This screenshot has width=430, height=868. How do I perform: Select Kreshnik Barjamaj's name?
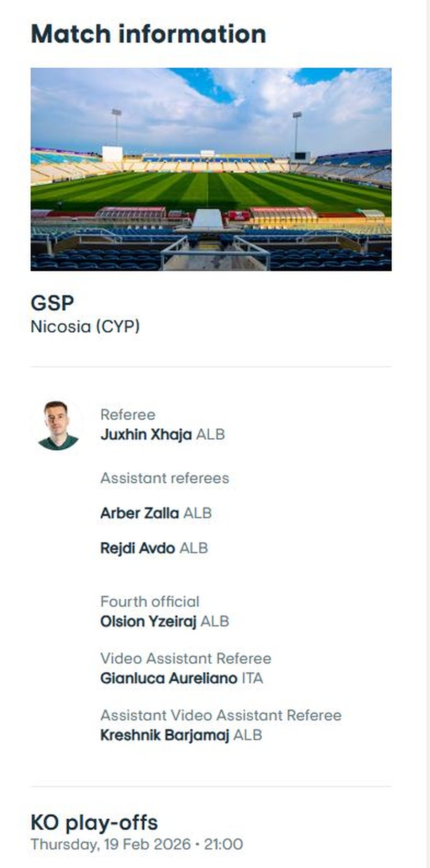pos(164,735)
